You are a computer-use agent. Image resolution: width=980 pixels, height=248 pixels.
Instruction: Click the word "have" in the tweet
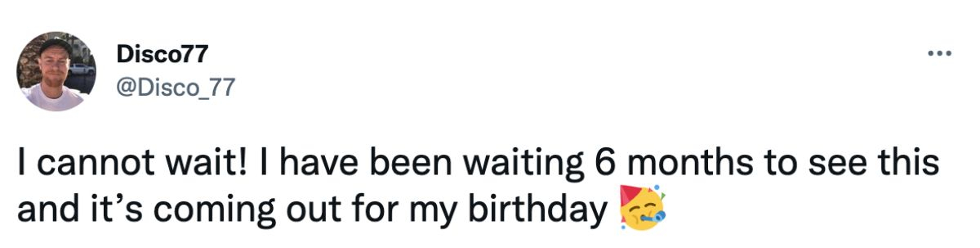pos(319,162)
